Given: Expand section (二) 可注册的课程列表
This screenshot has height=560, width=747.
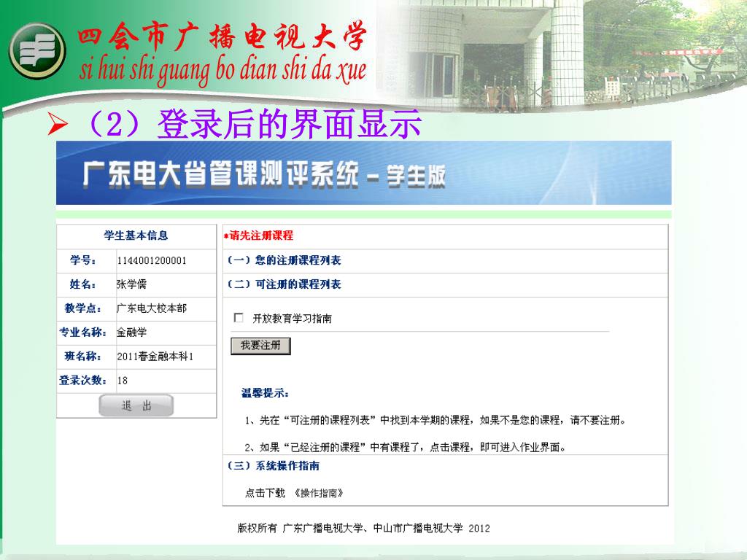Looking at the screenshot, I should (284, 284).
